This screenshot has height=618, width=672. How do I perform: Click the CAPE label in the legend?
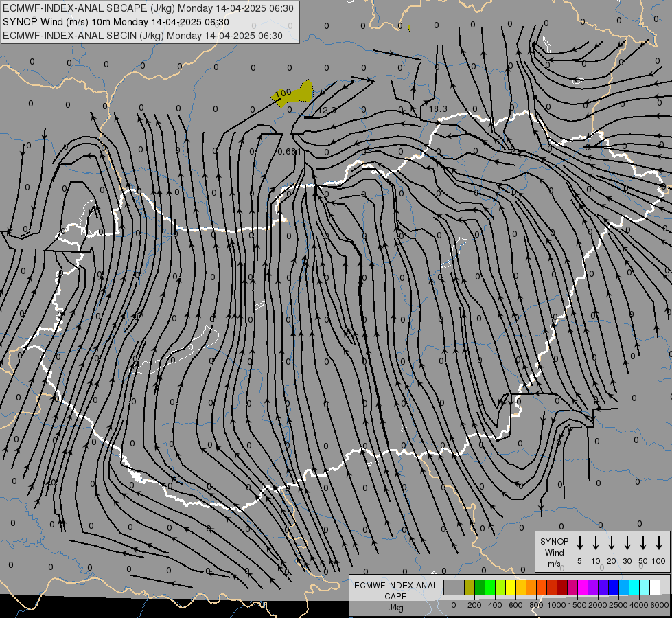[x=395, y=597]
